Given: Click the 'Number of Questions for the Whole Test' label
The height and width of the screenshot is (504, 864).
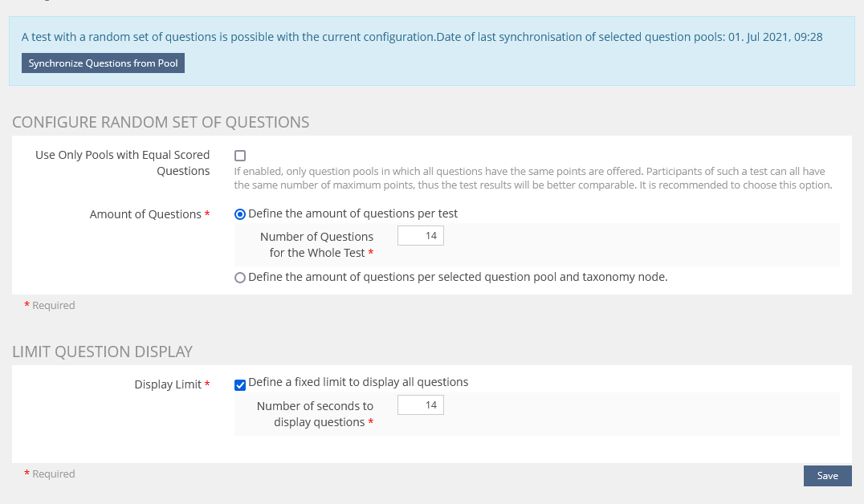Looking at the screenshot, I should pyautogui.click(x=317, y=245).
